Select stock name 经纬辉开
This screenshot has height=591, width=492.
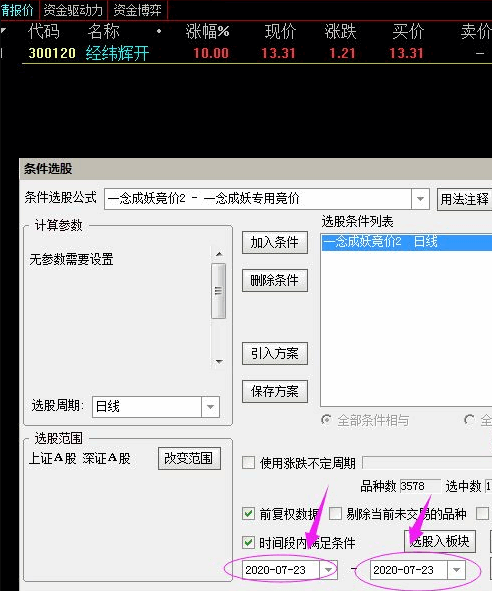117,53
